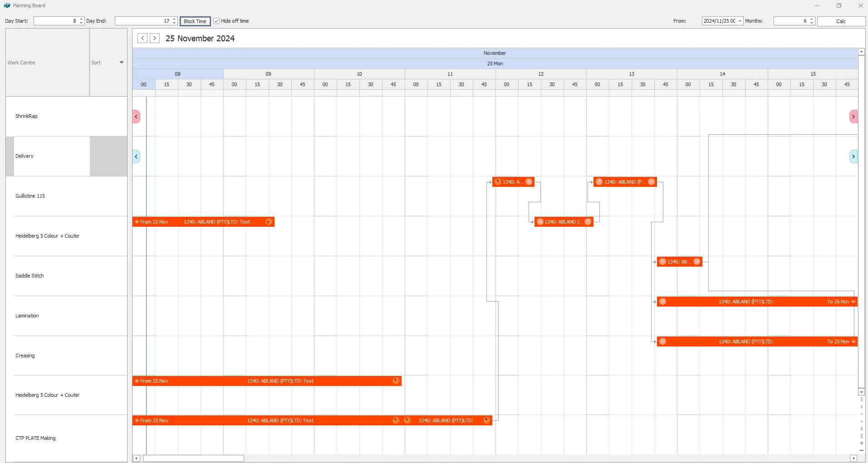
Task: Click Delivery row's blue left arrow
Action: tap(136, 156)
